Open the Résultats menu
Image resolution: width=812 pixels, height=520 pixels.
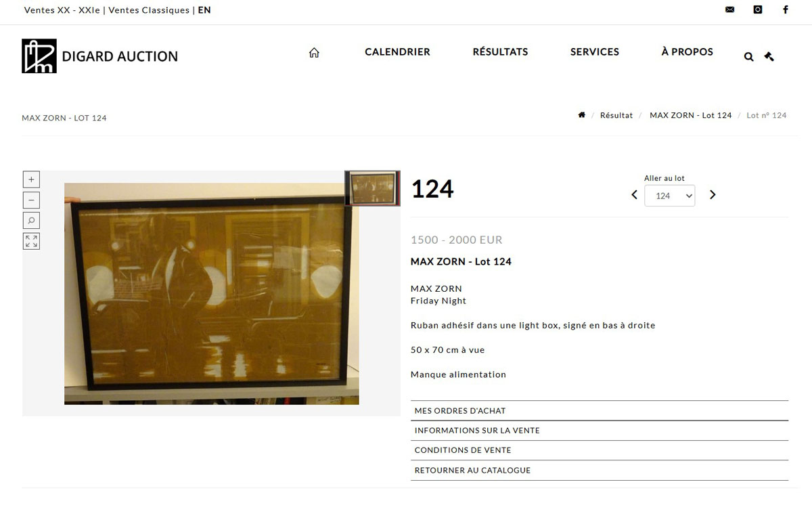[x=500, y=52]
